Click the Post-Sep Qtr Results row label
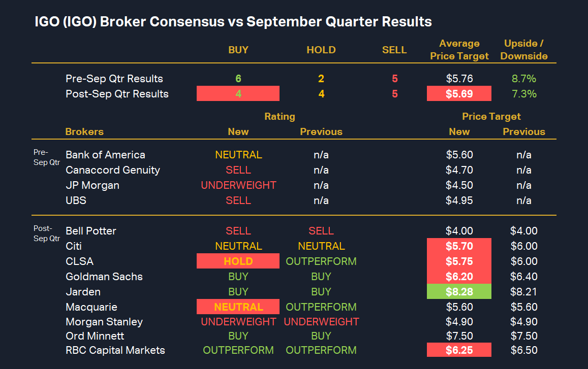588x369 pixels. pos(117,94)
